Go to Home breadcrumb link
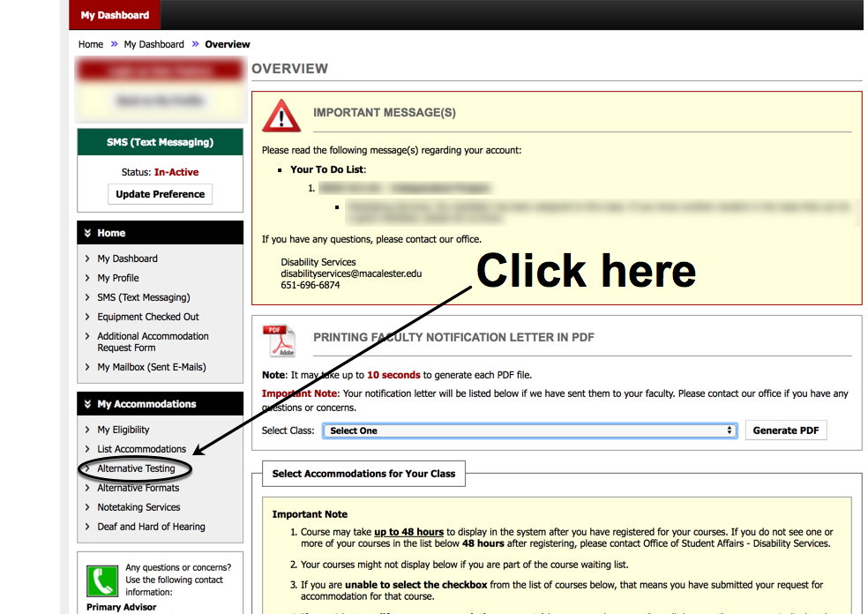 pos(91,44)
